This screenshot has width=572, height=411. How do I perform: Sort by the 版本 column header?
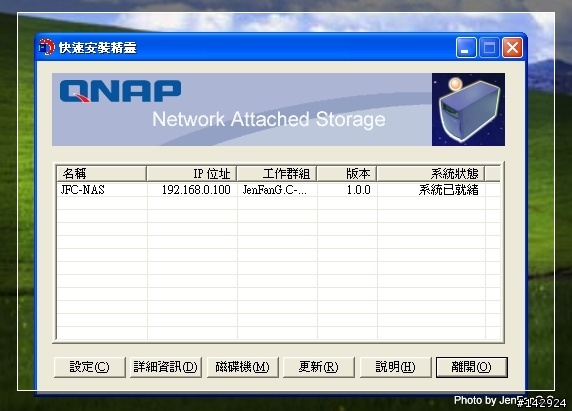click(x=347, y=174)
